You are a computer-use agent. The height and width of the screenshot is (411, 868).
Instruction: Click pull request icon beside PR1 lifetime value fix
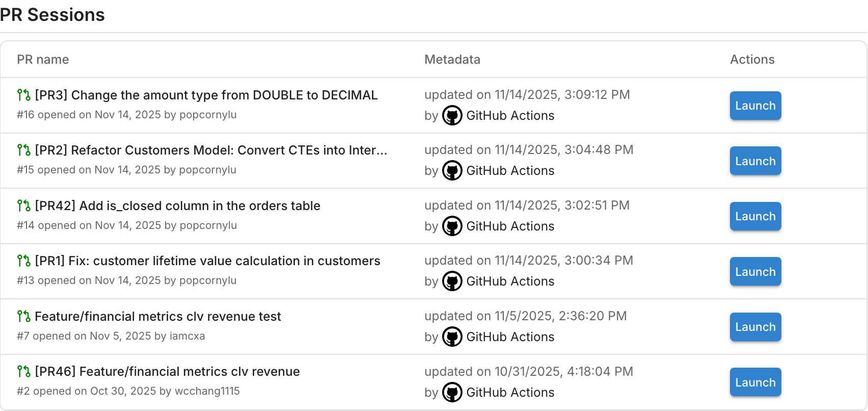coord(24,261)
